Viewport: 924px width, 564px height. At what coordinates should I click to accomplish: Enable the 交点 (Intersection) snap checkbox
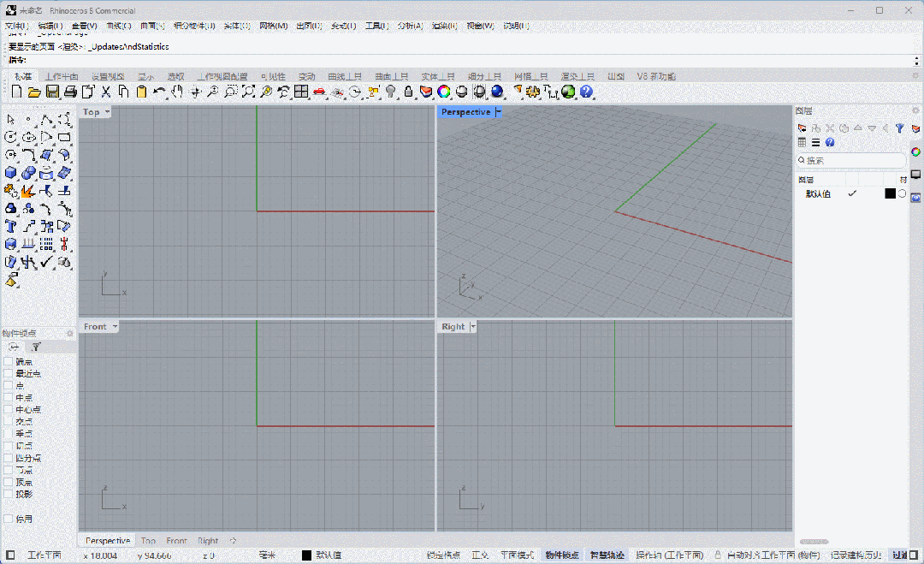[x=9, y=421]
